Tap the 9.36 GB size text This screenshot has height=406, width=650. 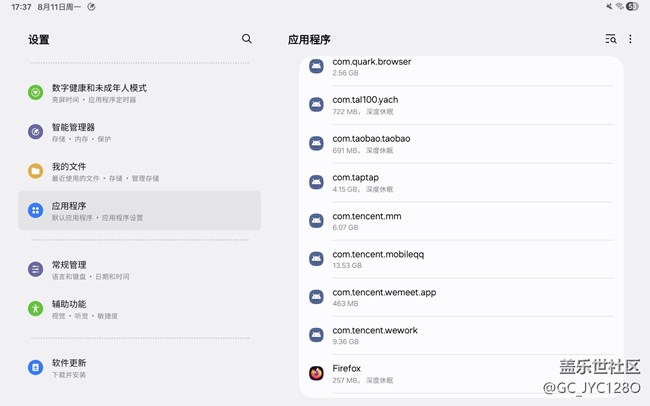(346, 342)
